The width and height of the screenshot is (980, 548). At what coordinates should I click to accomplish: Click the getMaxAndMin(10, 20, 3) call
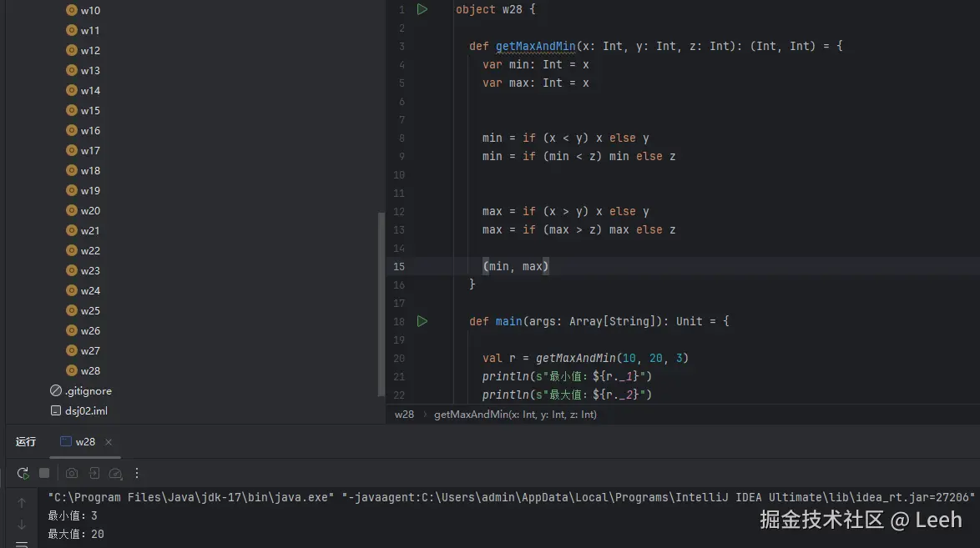point(612,358)
